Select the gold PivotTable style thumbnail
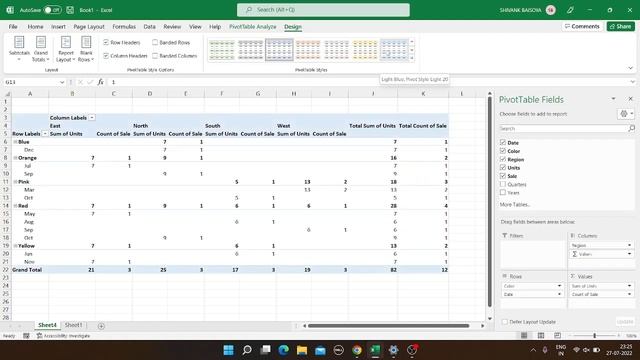Viewport: 640px width, 360px height. tap(365, 50)
